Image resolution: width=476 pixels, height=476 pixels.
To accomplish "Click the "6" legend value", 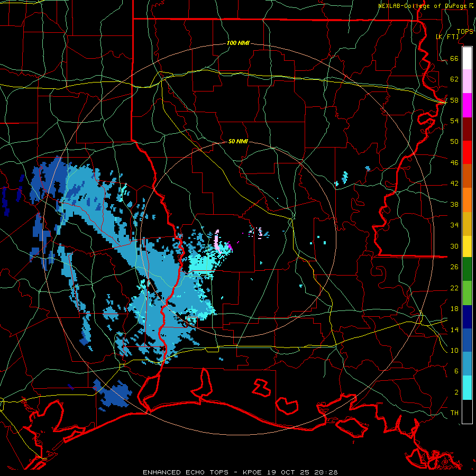I will tap(456, 371).
